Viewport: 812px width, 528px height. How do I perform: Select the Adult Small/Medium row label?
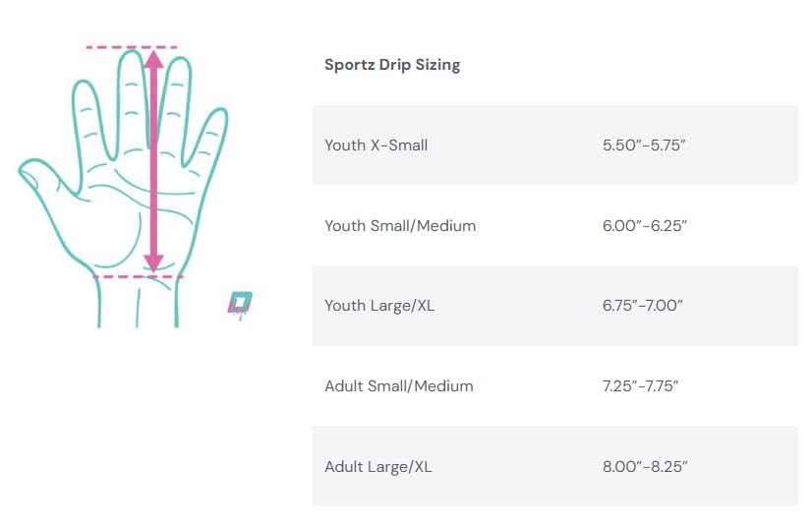(x=399, y=386)
